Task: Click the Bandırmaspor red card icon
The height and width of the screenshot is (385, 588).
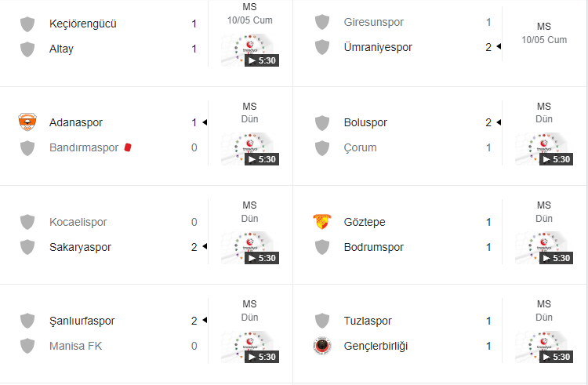Action: click(x=128, y=147)
